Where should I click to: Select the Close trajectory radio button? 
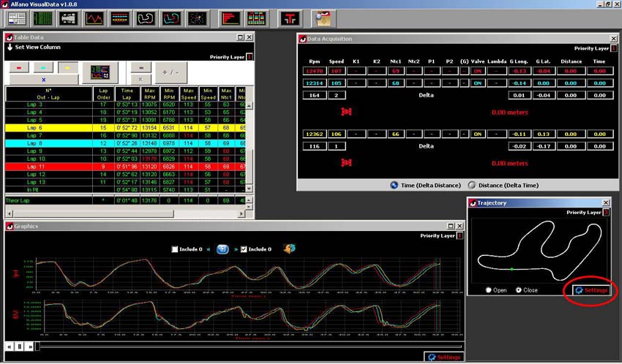tap(519, 290)
